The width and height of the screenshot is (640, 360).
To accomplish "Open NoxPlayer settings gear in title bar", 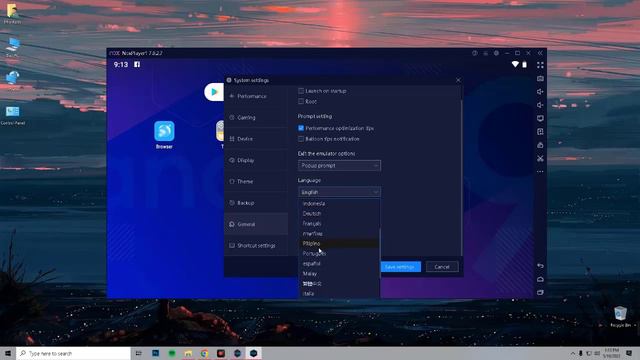I will click(496, 53).
